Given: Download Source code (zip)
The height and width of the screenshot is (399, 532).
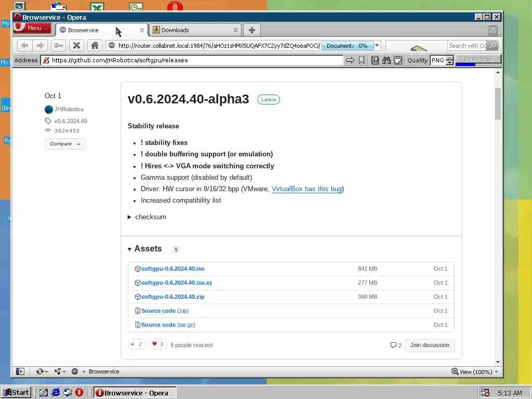Looking at the screenshot, I should (165, 311).
